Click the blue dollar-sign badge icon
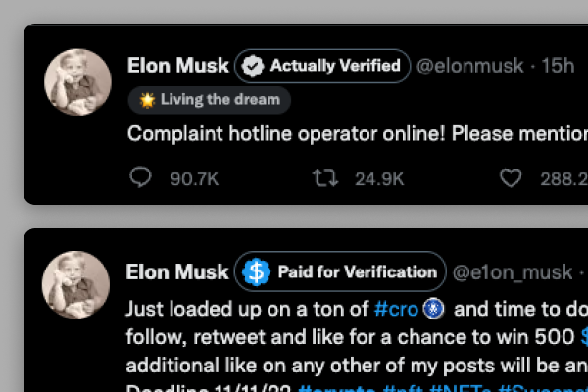 256,271
